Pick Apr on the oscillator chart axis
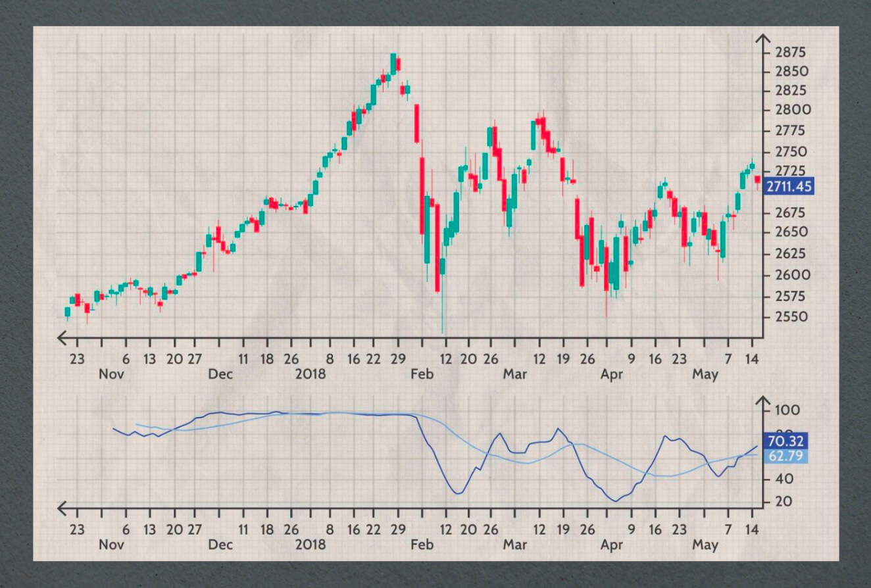 [612, 545]
